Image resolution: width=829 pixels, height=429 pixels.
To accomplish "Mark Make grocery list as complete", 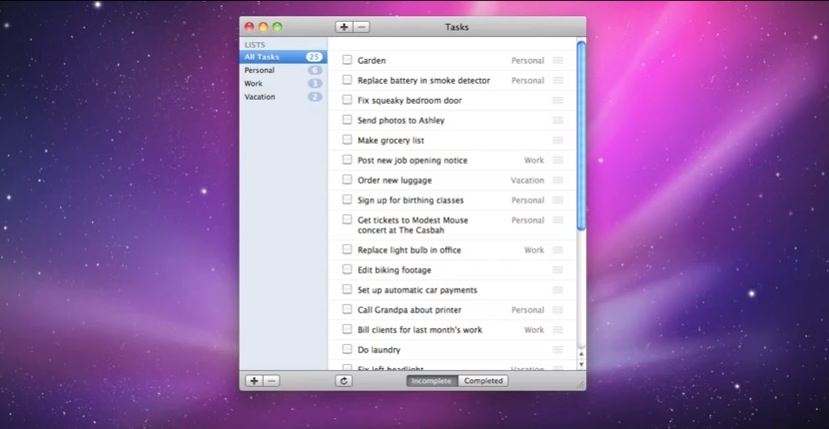I will [x=347, y=140].
